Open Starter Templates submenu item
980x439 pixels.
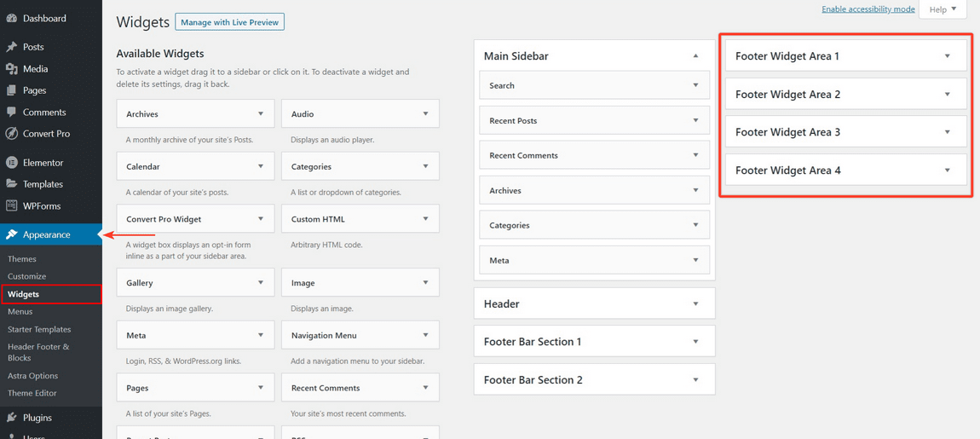point(39,330)
